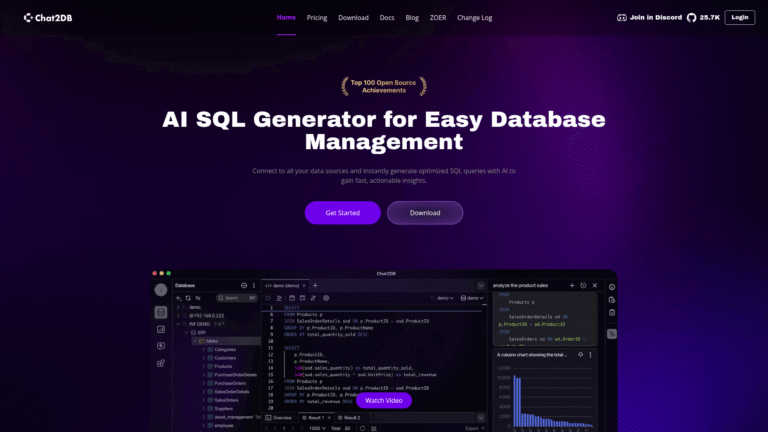Image resolution: width=768 pixels, height=432 pixels.
Task: Click the Download button beside Get Started
Action: [x=425, y=213]
